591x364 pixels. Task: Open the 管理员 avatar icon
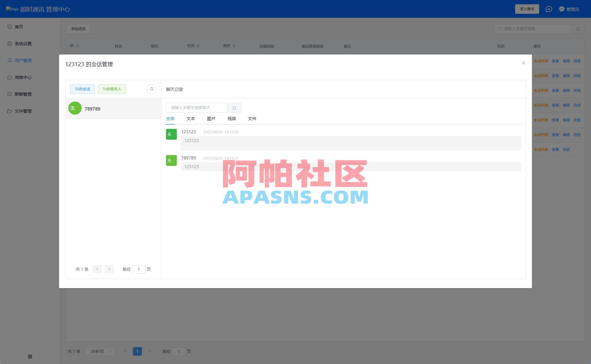(x=561, y=9)
